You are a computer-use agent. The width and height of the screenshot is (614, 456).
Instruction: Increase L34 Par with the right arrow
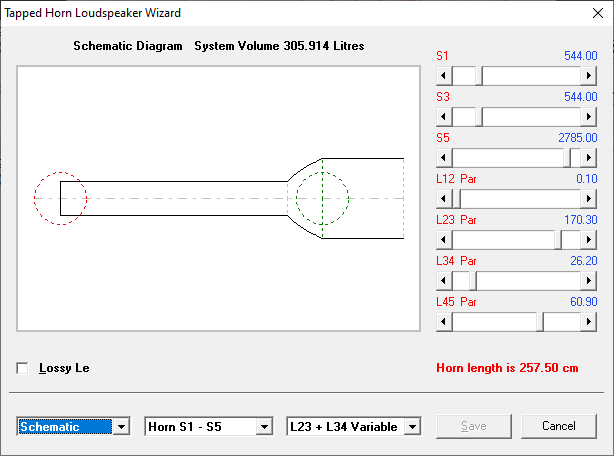pos(589,281)
